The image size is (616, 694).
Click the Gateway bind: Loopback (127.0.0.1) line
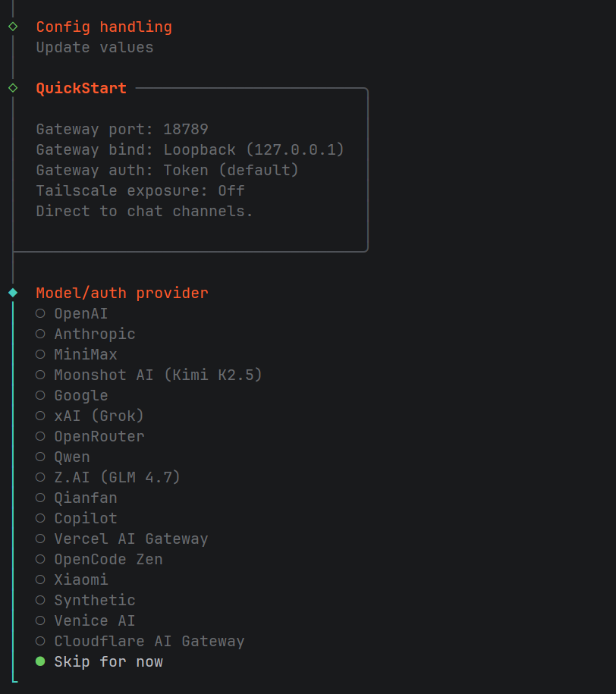[x=190, y=149]
